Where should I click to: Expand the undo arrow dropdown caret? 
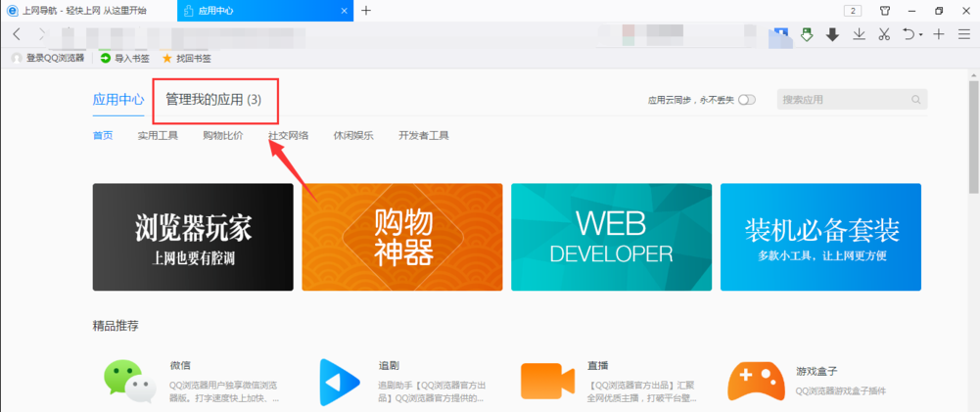pyautogui.click(x=920, y=35)
